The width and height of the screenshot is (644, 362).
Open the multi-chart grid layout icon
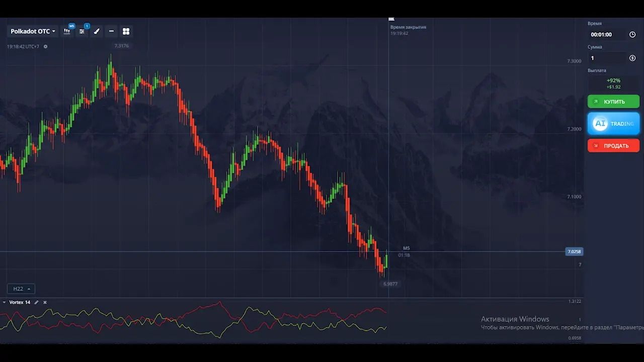(x=126, y=31)
